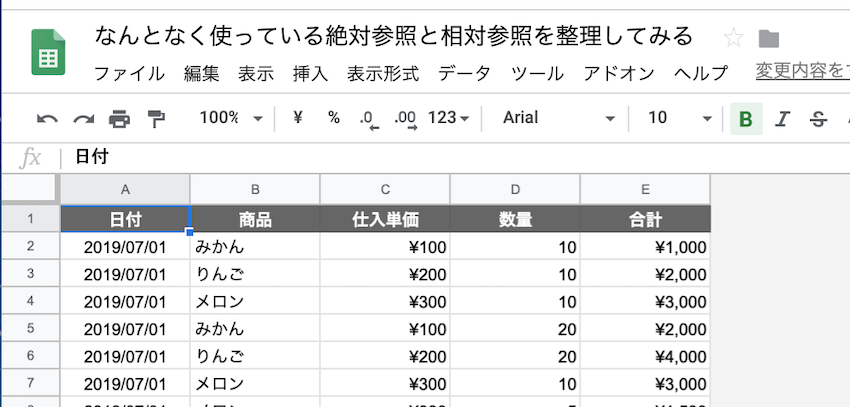850x407 pixels.
Task: Click the undo arrow icon
Action: tap(47, 119)
